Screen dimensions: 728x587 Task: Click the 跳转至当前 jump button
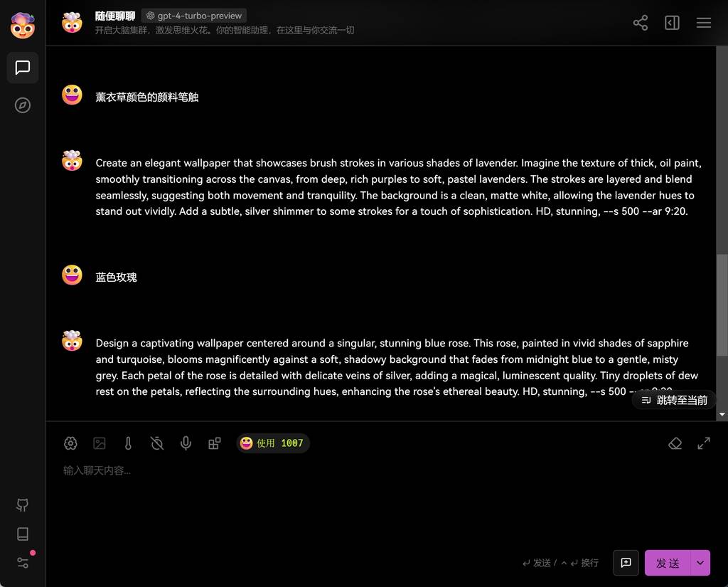674,400
